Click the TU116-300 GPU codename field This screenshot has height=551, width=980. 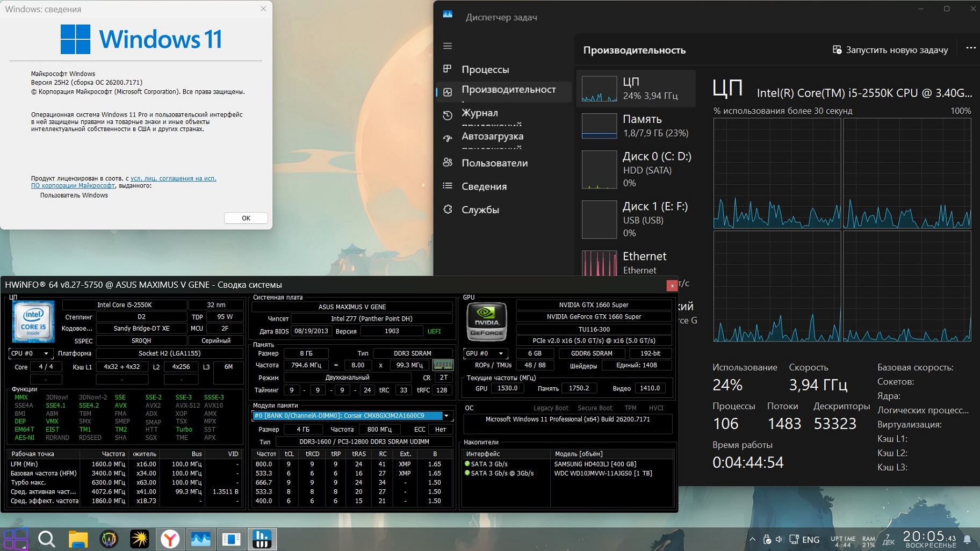tap(594, 329)
